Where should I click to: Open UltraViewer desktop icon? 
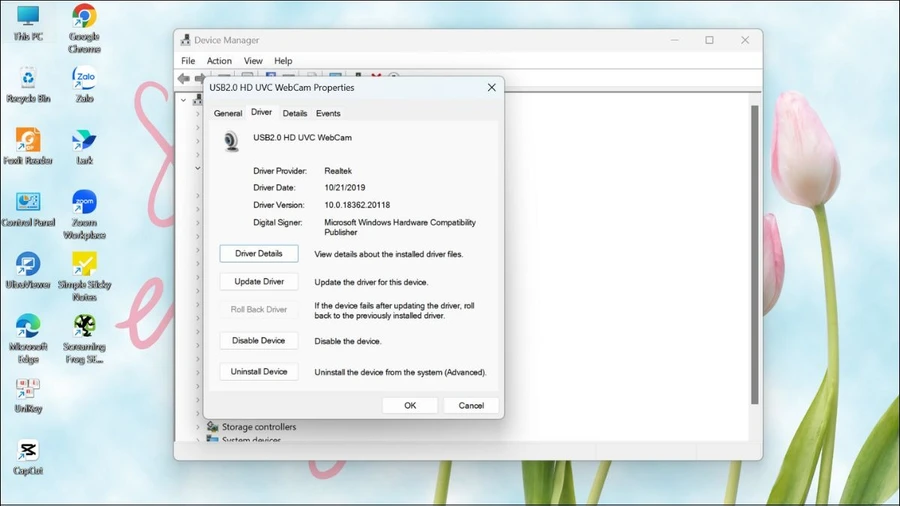pyautogui.click(x=28, y=270)
